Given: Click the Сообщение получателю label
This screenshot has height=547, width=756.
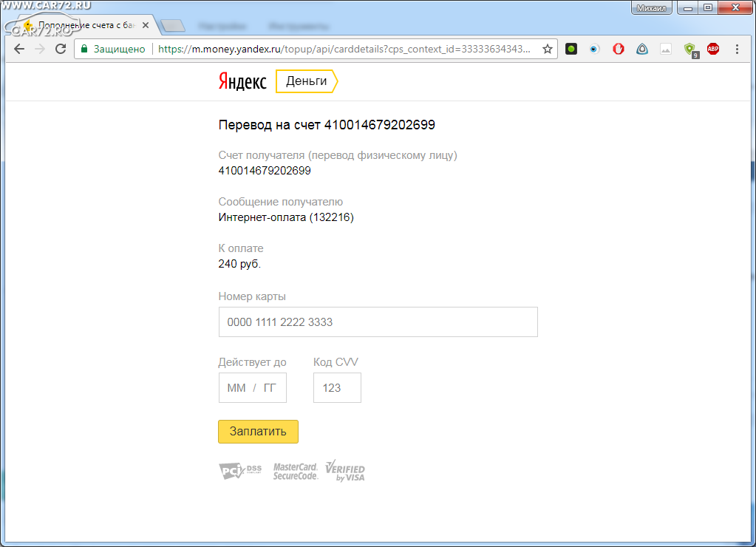Looking at the screenshot, I should [x=281, y=202].
